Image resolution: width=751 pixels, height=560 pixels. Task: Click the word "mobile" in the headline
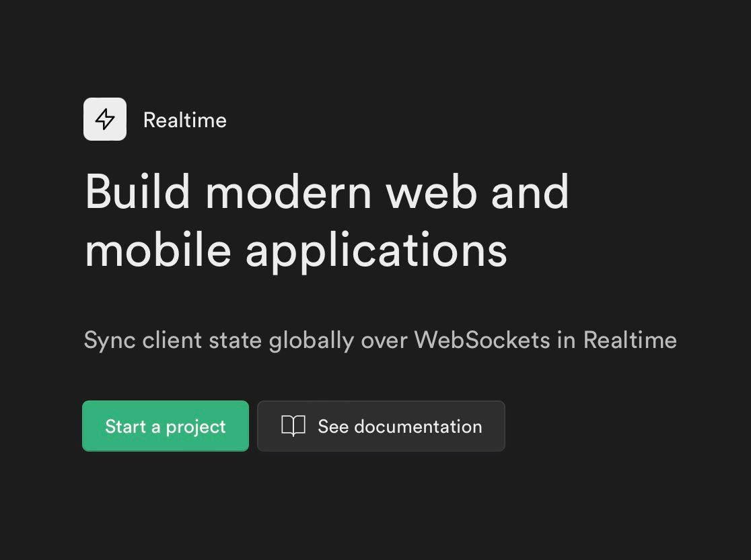(158, 251)
